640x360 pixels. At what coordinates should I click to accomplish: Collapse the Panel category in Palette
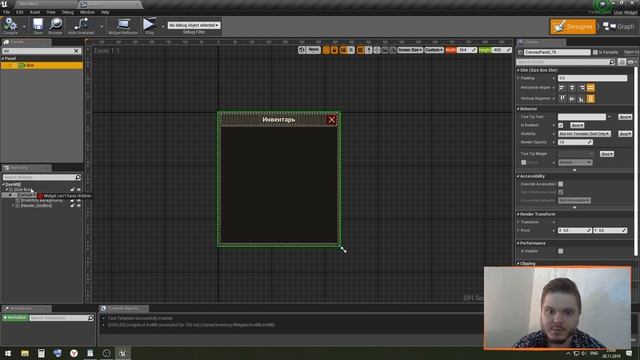coord(3,59)
